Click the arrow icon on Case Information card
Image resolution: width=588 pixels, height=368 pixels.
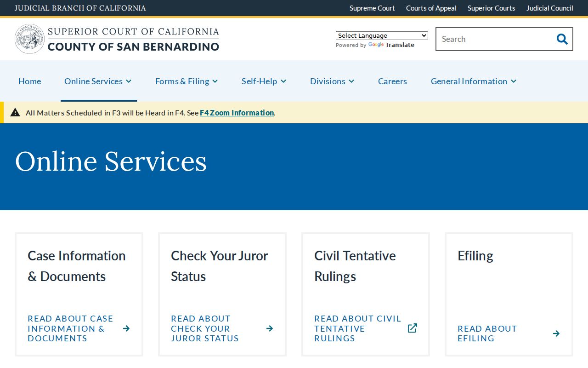(x=126, y=328)
